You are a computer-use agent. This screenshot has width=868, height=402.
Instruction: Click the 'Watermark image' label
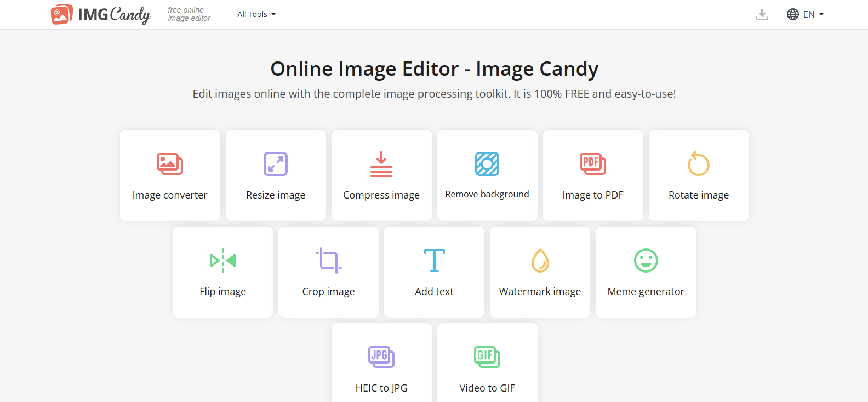click(540, 292)
